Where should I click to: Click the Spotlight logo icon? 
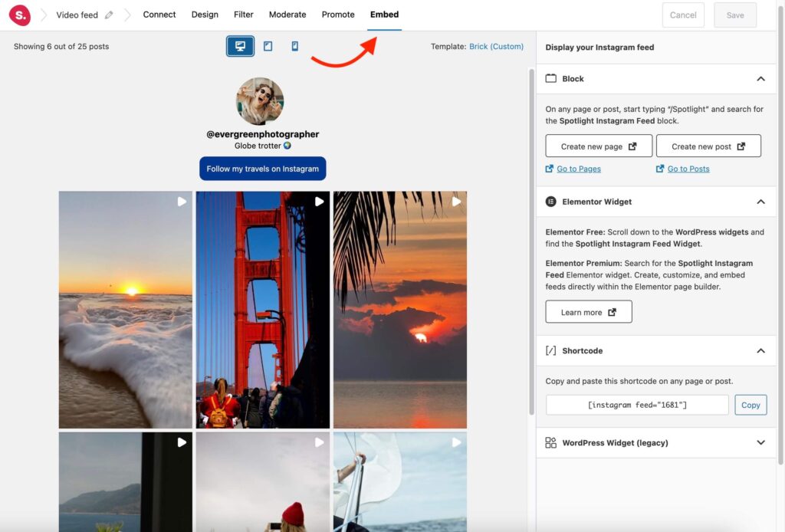[19, 15]
